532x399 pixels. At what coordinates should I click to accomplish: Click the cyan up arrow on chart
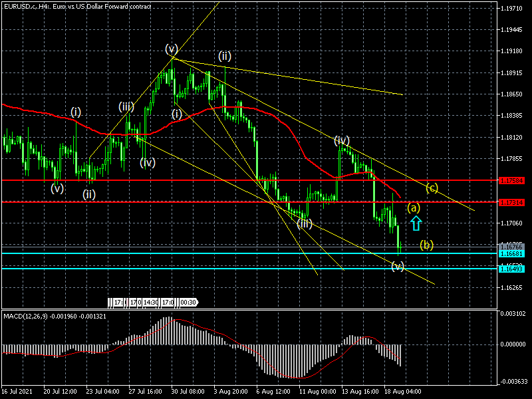(x=416, y=223)
